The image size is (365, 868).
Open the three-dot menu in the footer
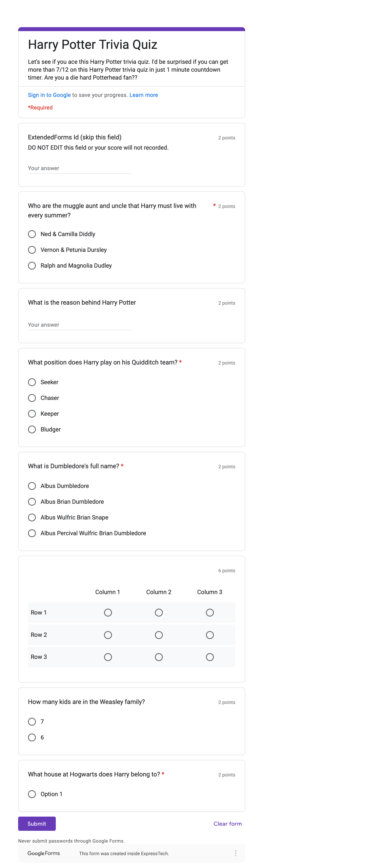pyautogui.click(x=236, y=853)
